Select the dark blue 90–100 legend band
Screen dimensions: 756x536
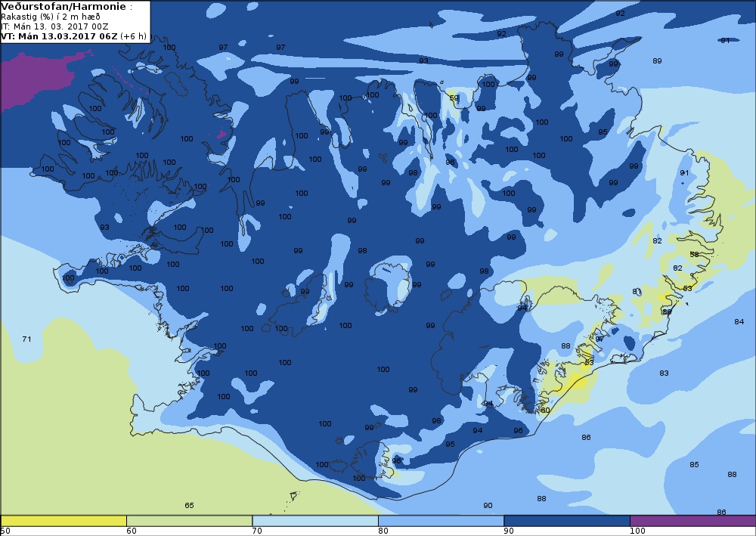click(567, 521)
